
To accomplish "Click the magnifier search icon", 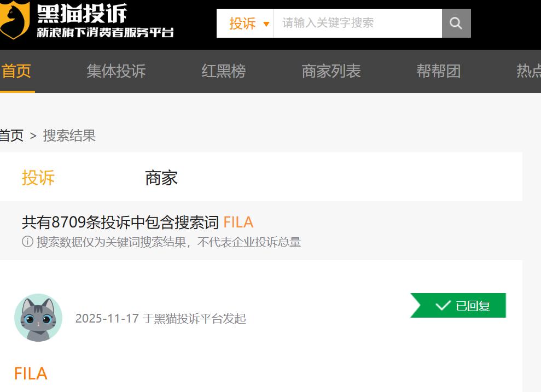I will [456, 23].
